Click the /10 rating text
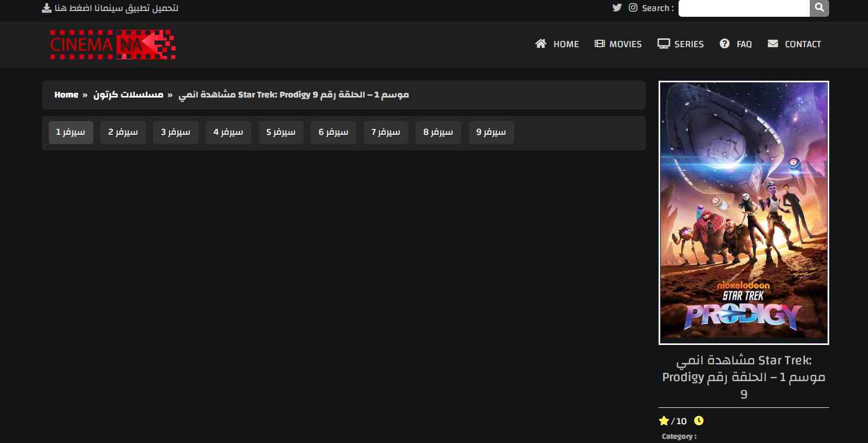This screenshot has width=868, height=443. (679, 421)
